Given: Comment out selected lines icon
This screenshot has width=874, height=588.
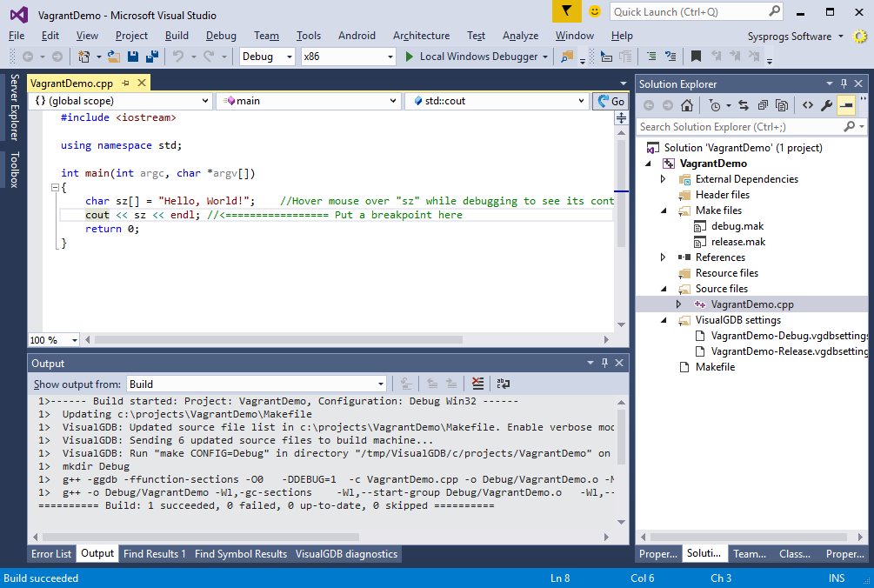Looking at the screenshot, I should (x=651, y=57).
